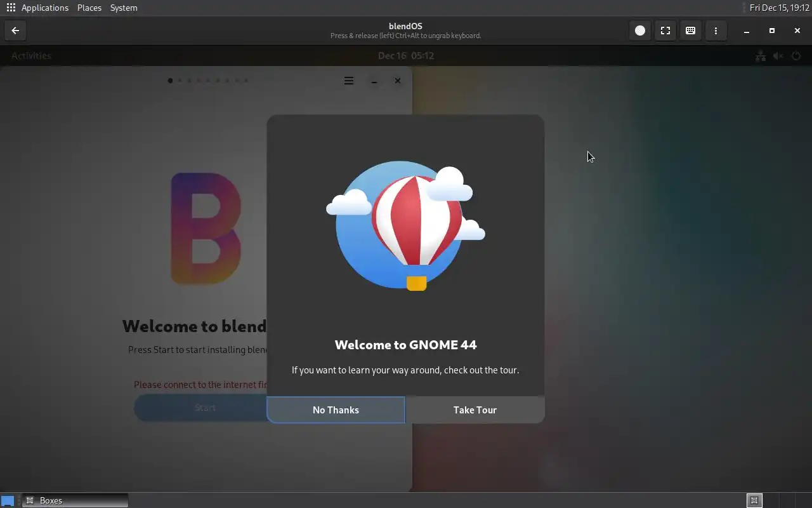Close the blendOS installer window

tap(398, 81)
